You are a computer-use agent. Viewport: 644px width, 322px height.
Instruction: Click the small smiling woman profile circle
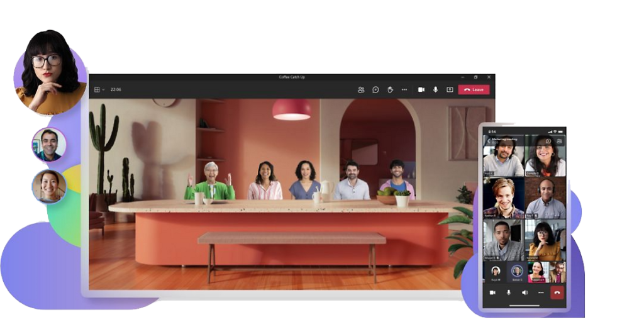49,186
